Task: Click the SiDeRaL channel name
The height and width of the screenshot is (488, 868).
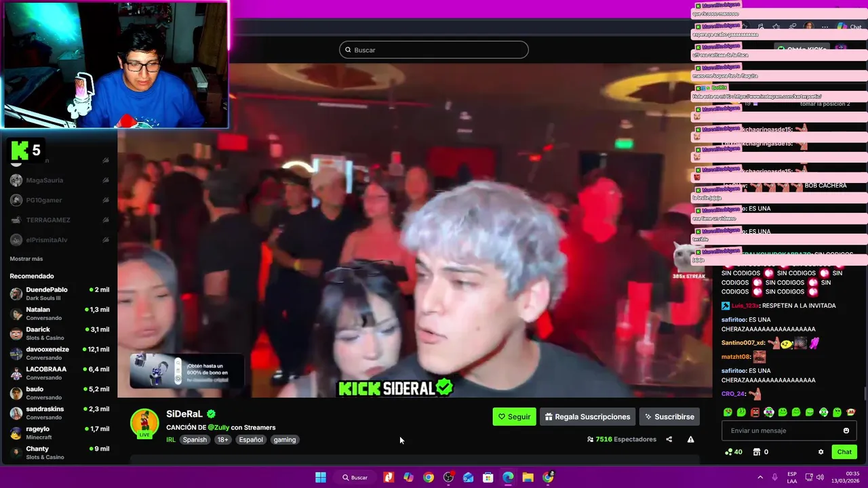Action: 184,414
